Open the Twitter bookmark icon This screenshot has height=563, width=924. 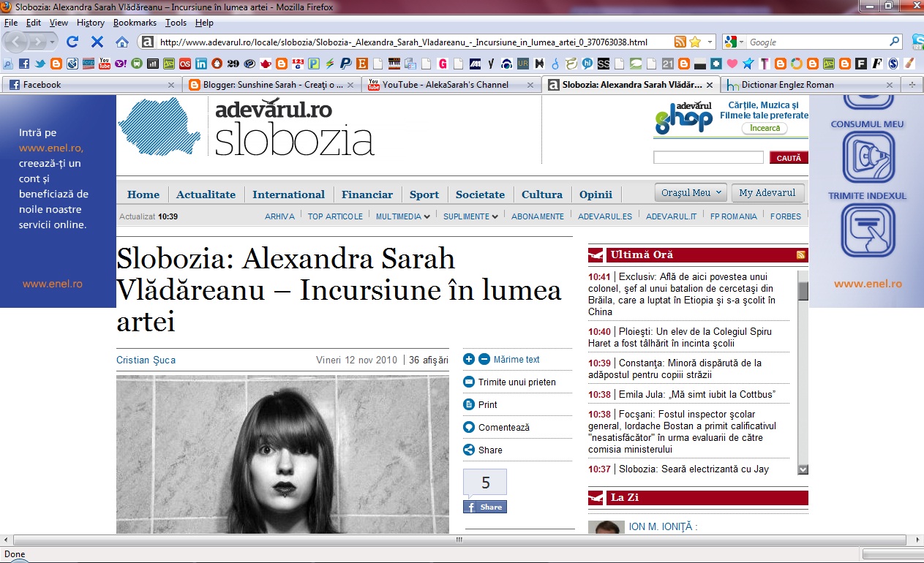tap(40, 64)
